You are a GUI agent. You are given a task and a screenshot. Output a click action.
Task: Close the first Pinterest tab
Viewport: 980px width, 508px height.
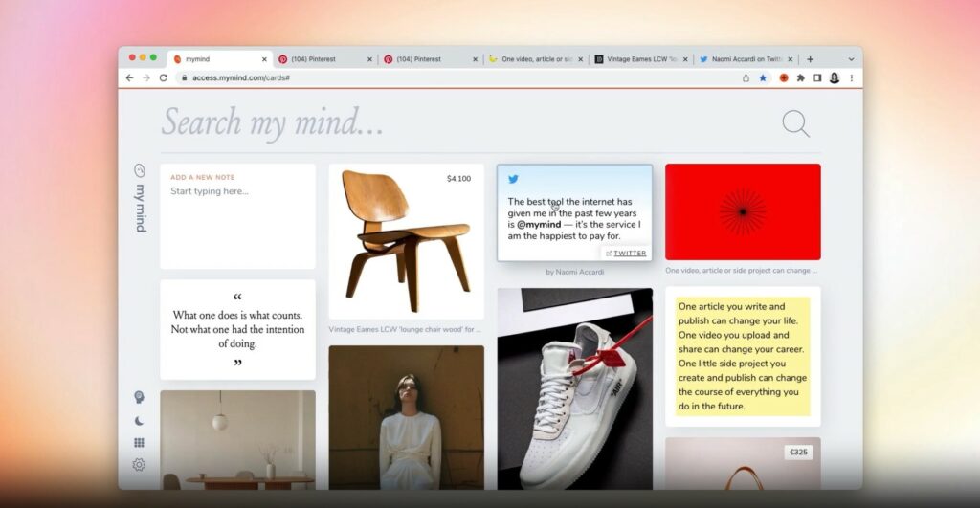369,59
